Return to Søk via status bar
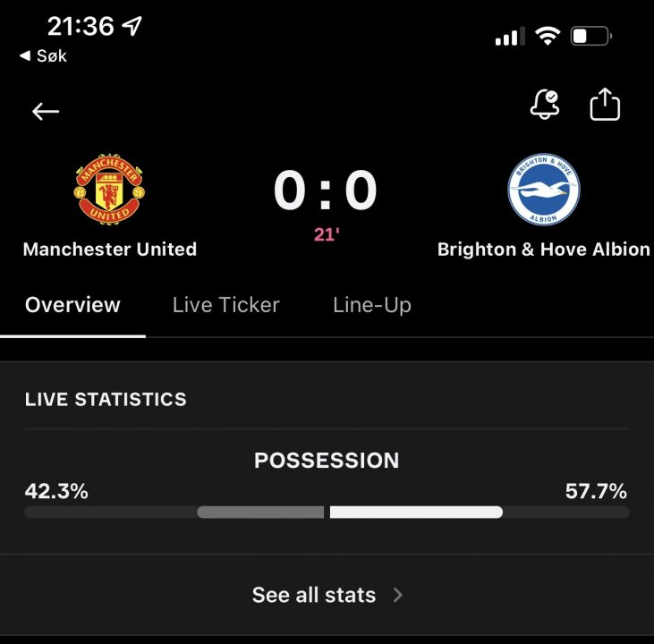This screenshot has height=644, width=654. (43, 56)
